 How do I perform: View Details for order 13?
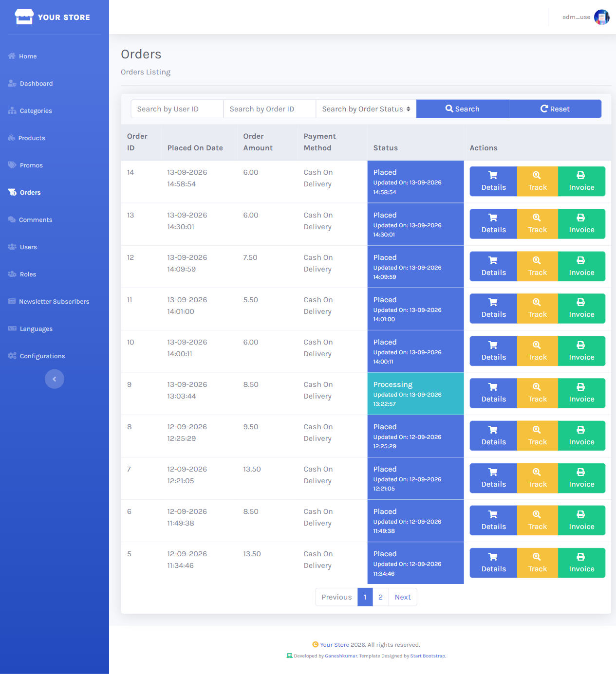click(493, 224)
